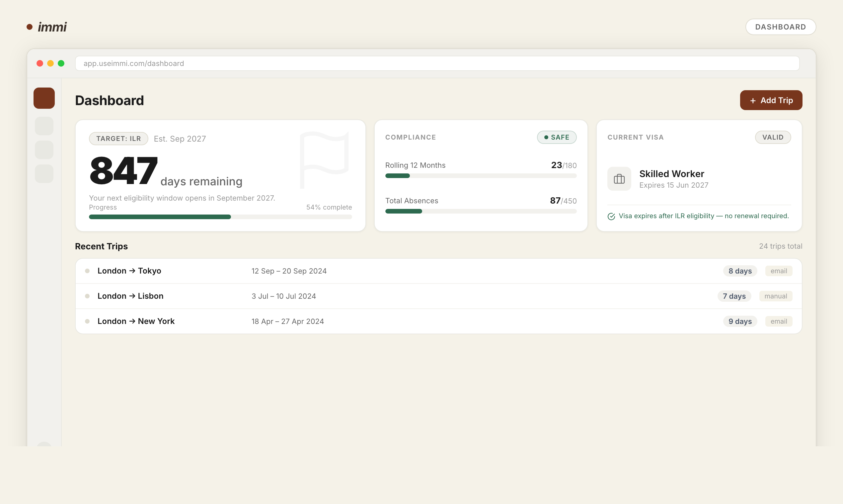Image resolution: width=843 pixels, height=504 pixels.
Task: Switch to the DASHBOARD tab
Action: [x=781, y=27]
